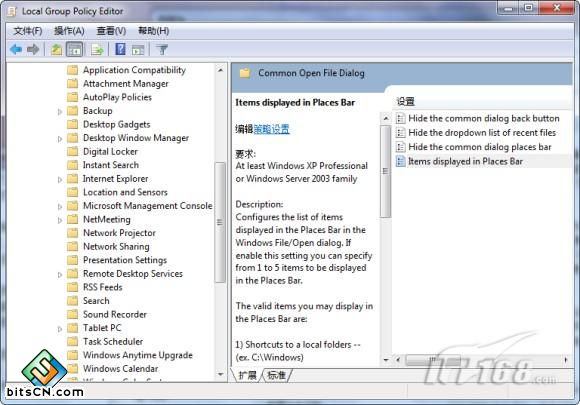Select Hide the common dialog back button
Image resolution: width=580 pixels, height=405 pixels.
[484, 118]
